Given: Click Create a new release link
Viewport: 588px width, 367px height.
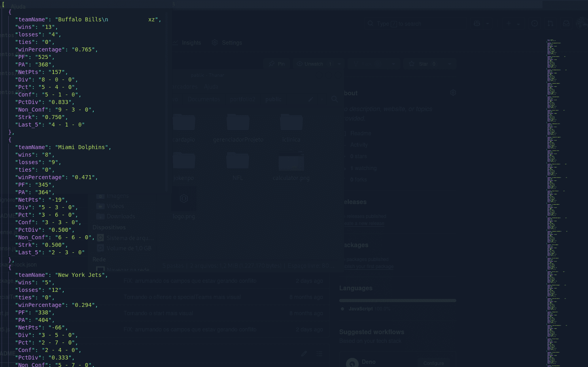Looking at the screenshot, I should pyautogui.click(x=363, y=223).
